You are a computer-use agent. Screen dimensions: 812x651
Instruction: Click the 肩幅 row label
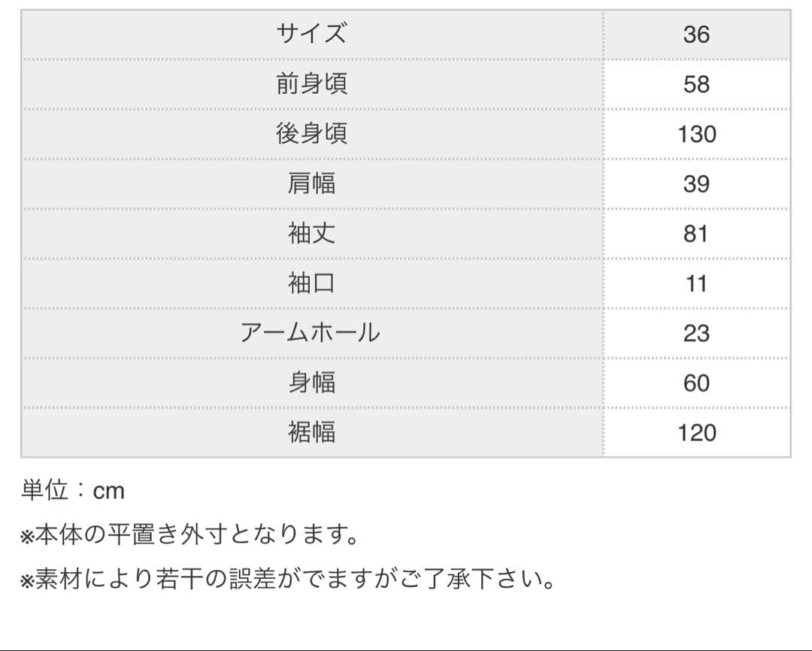[x=311, y=183]
